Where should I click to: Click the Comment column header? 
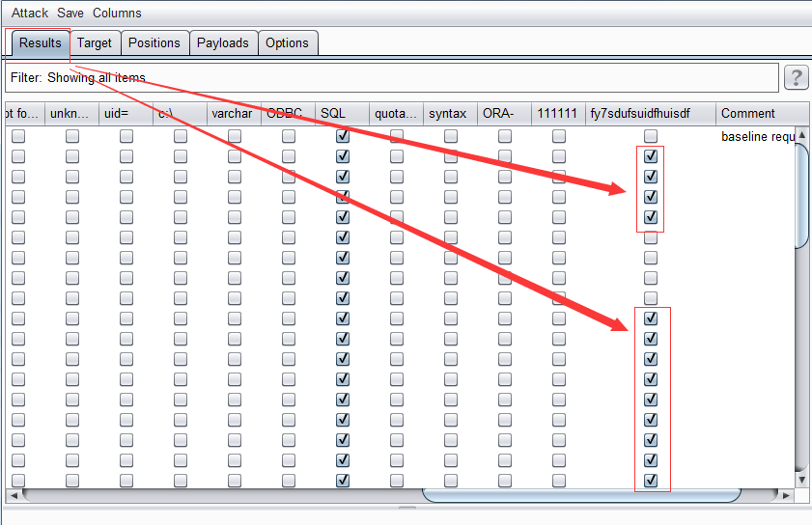pos(763,113)
